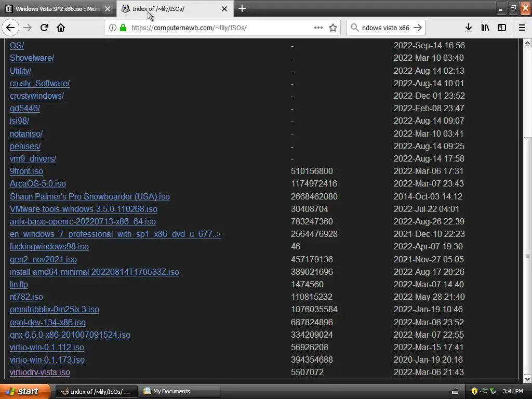This screenshot has width=532, height=399.
Task: Click scrollbar down arrow
Action: [528, 378]
